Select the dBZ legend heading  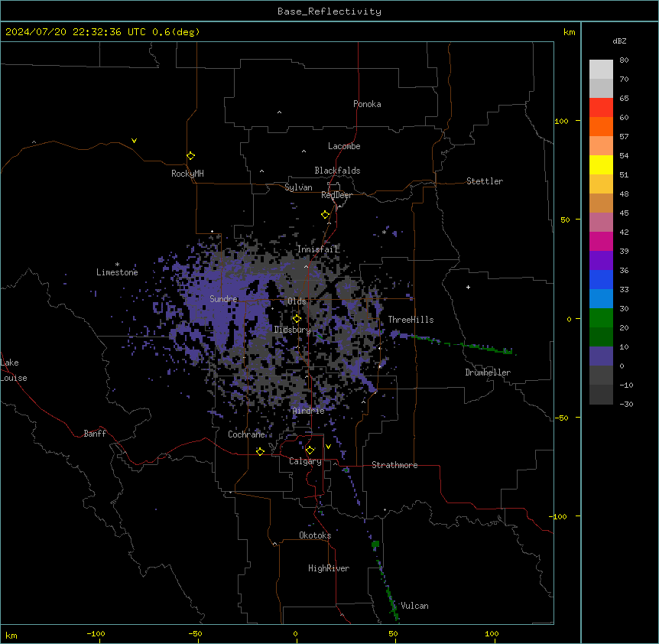619,41
